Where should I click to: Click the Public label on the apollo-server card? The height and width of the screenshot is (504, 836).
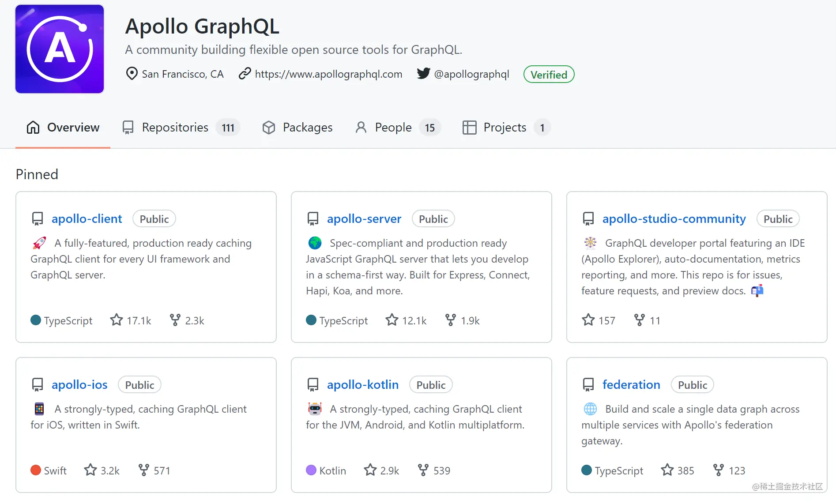coord(433,219)
